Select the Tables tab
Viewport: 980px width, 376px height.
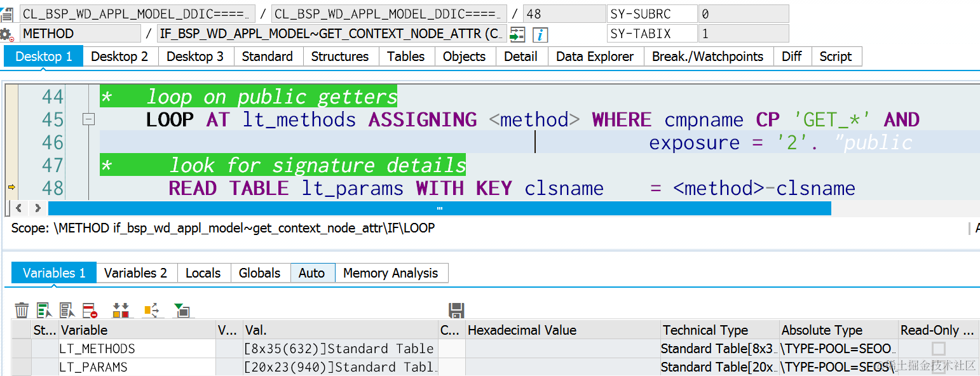coord(406,57)
